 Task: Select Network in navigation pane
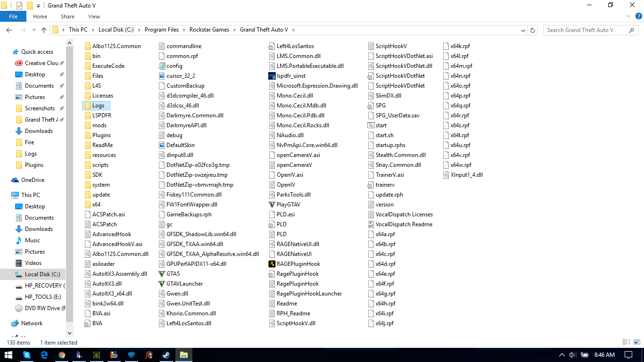[x=32, y=323]
